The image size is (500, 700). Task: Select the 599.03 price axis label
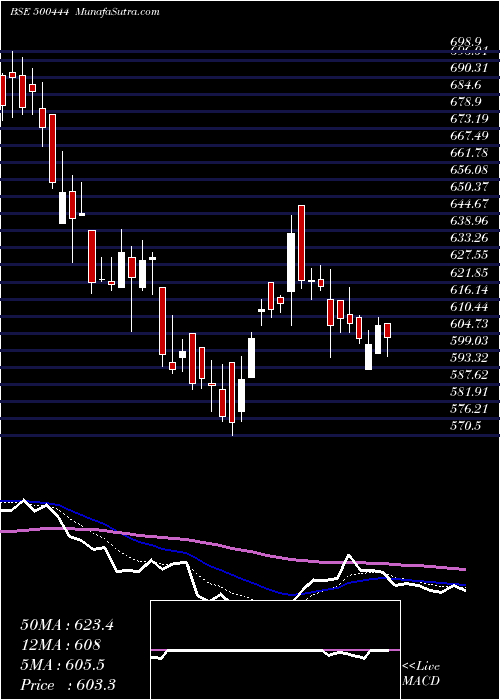click(467, 340)
